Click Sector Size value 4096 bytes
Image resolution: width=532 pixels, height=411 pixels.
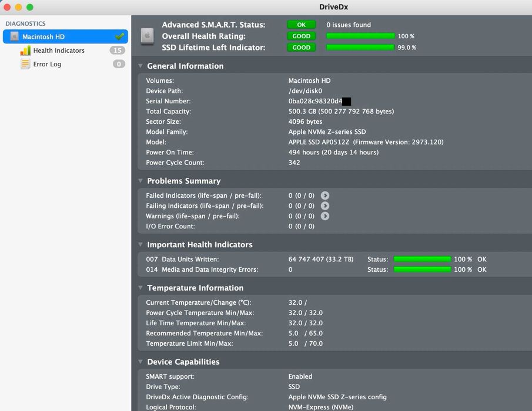tap(305, 122)
